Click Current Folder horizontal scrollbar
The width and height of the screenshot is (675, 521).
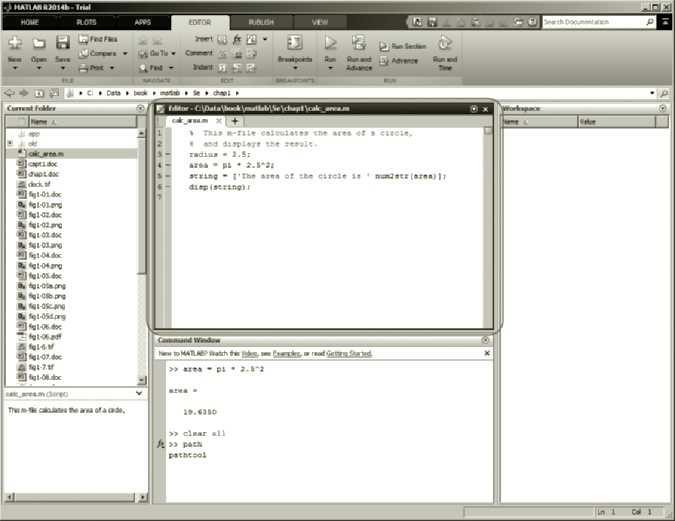coord(76,497)
